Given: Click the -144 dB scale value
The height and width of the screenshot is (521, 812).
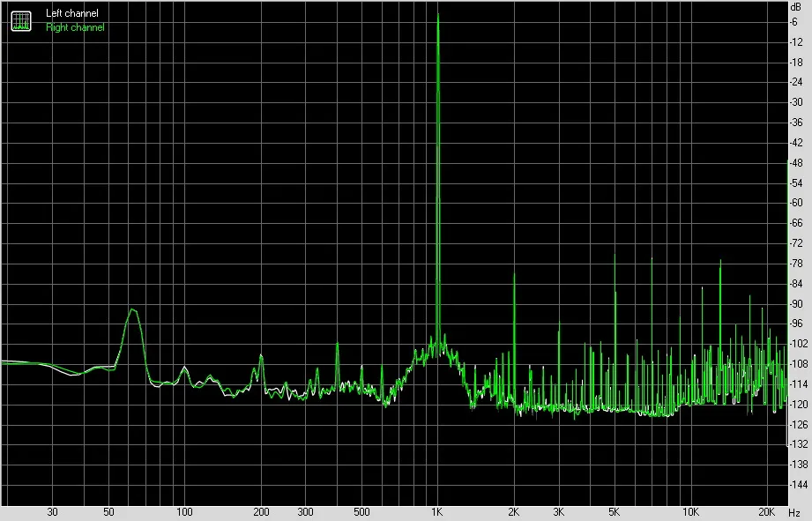Looking at the screenshot, I should pos(798,484).
